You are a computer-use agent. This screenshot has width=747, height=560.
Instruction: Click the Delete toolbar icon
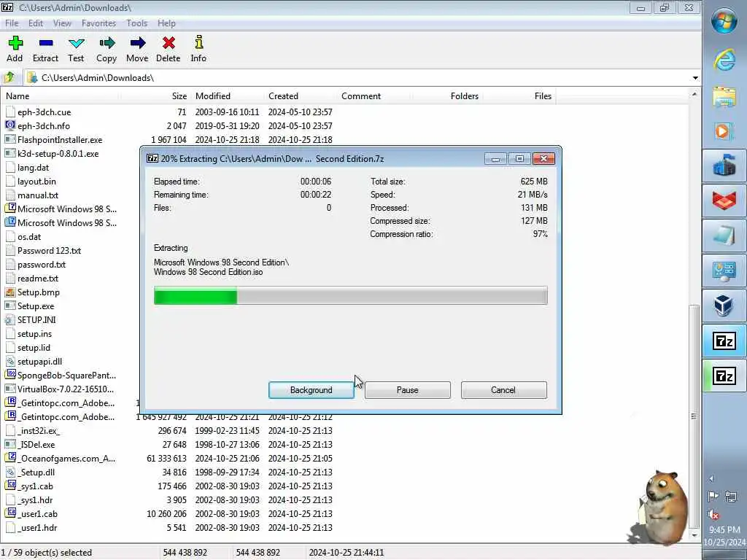pos(169,44)
